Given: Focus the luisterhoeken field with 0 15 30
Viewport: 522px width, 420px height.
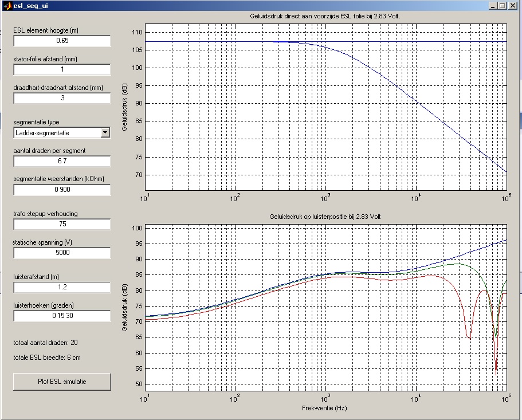Looking at the screenshot, I should pyautogui.click(x=62, y=316).
